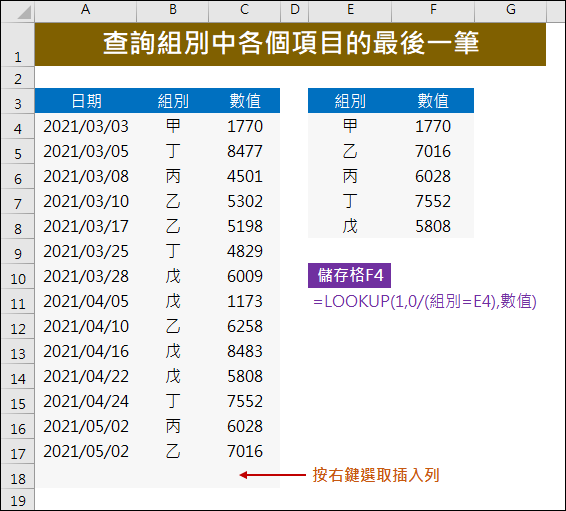This screenshot has width=566, height=511.
Task: Click group 丙 in column E
Action: coord(350,176)
